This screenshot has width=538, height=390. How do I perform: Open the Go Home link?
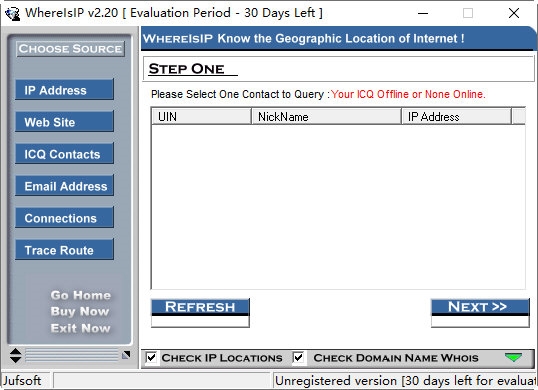point(81,295)
